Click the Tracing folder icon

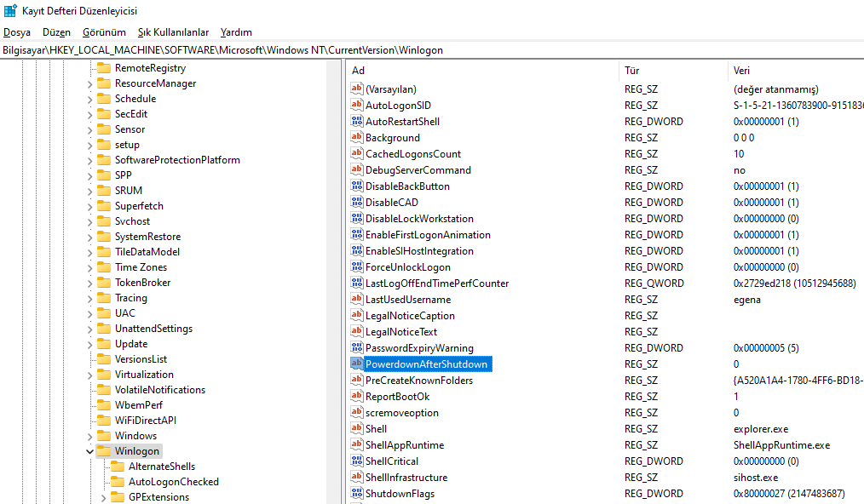pos(104,298)
